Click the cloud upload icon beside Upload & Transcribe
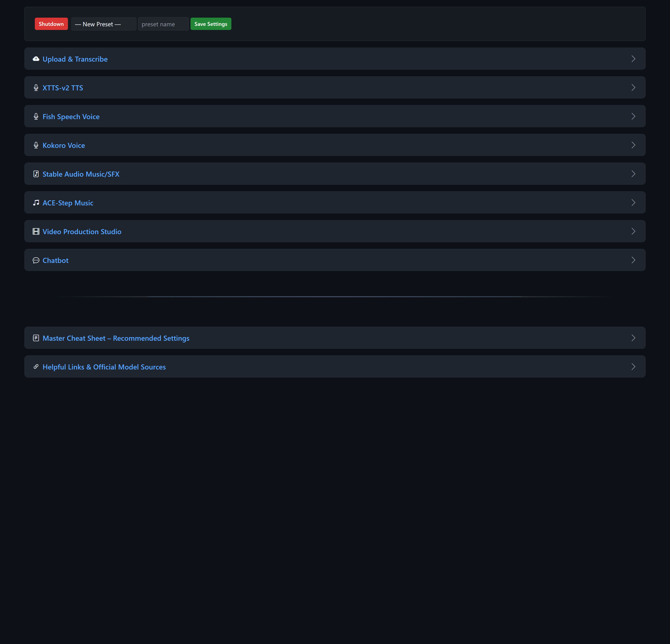This screenshot has height=644, width=670. (x=36, y=59)
